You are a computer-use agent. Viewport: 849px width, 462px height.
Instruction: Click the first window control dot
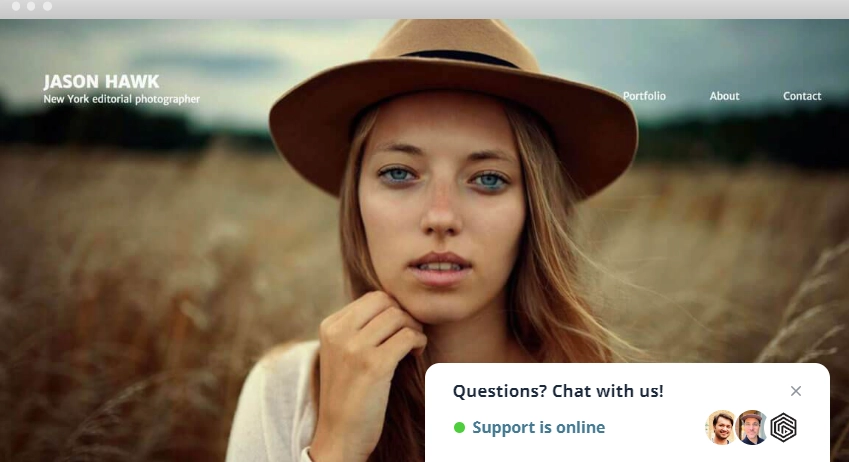point(16,6)
